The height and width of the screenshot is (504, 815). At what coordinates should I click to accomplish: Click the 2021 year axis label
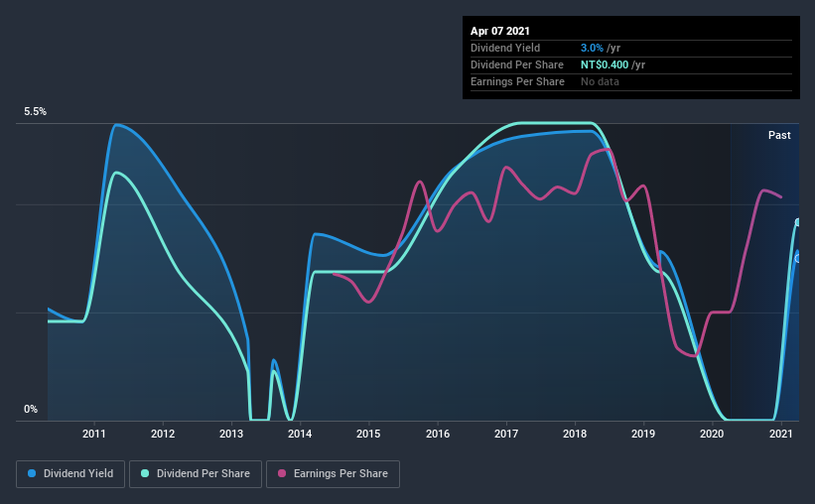coord(780,434)
